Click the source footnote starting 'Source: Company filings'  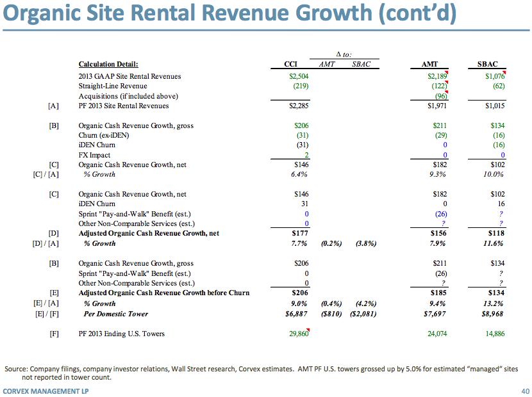coord(256,369)
